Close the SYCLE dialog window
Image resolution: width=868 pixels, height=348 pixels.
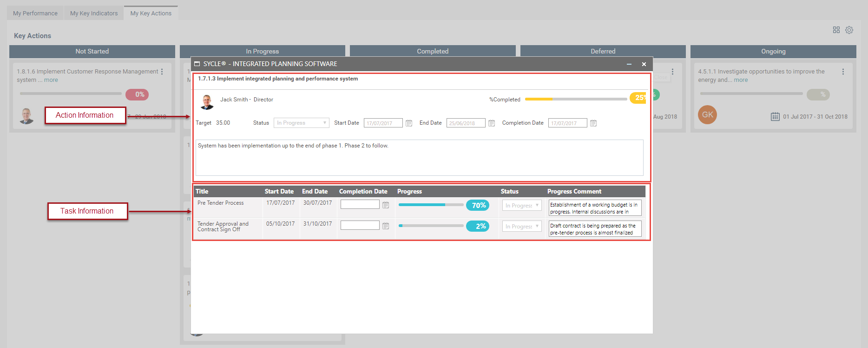(644, 64)
